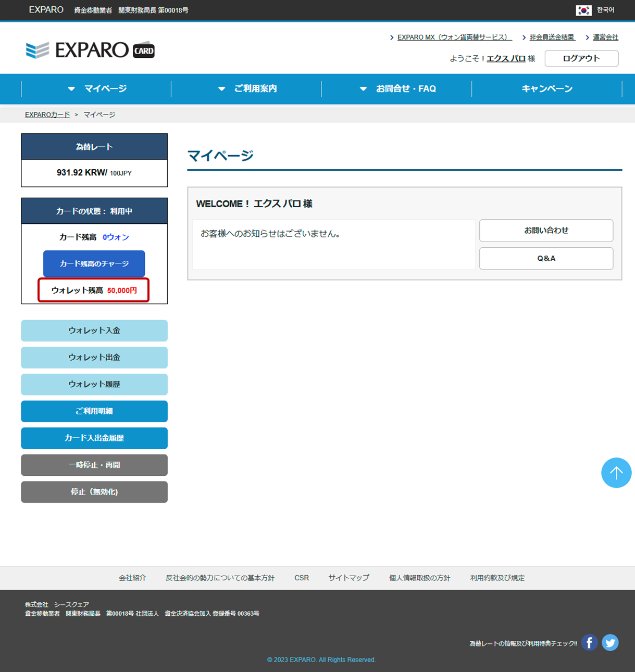
Task: Open the Facebook page icon
Action: click(x=589, y=643)
